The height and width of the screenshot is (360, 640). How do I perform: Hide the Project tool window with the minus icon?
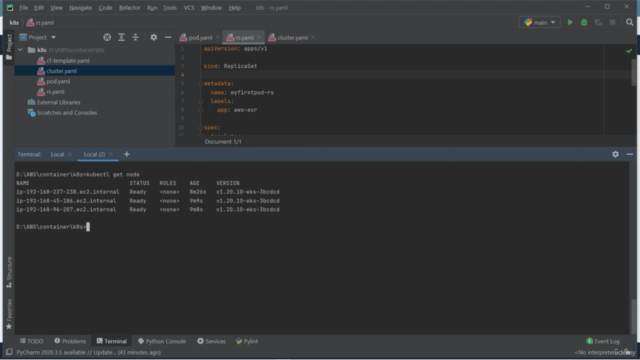[x=168, y=37]
